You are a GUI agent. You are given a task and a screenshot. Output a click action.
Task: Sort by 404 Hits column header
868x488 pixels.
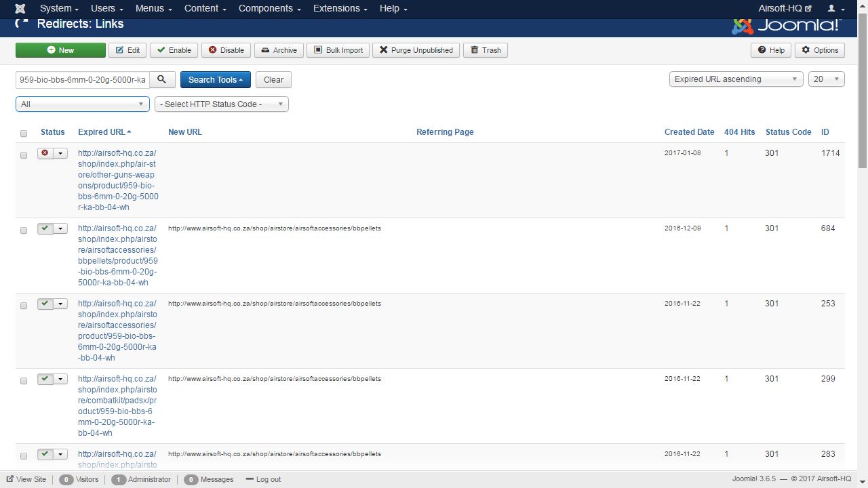click(739, 132)
